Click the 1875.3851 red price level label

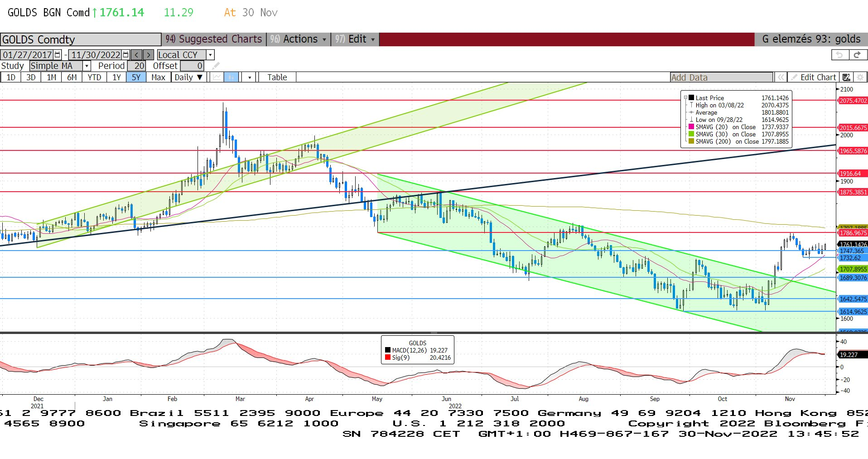click(853, 192)
